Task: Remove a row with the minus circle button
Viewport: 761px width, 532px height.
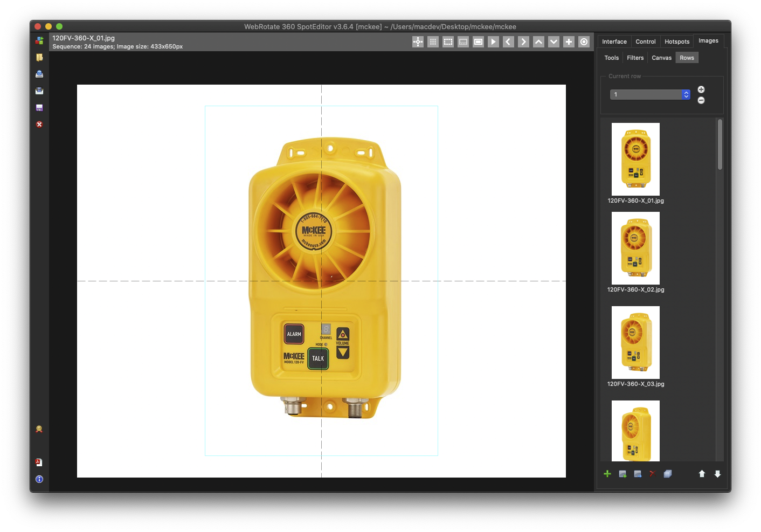Action: [701, 100]
